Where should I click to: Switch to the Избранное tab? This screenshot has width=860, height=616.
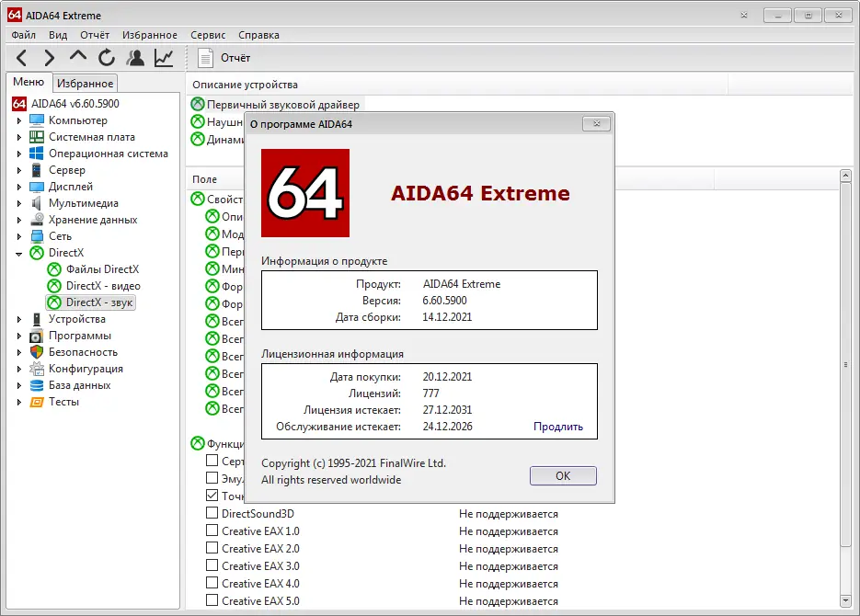tap(85, 84)
